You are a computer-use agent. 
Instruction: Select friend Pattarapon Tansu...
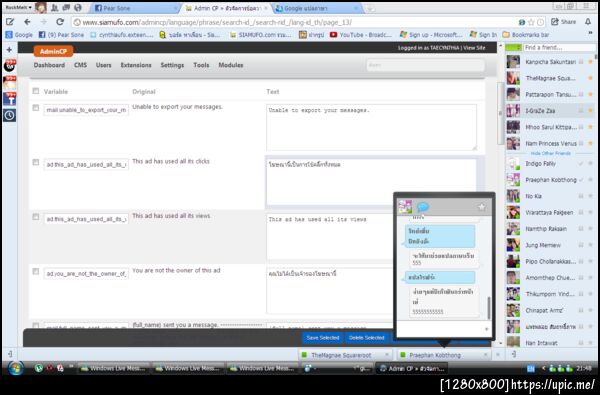click(x=550, y=94)
